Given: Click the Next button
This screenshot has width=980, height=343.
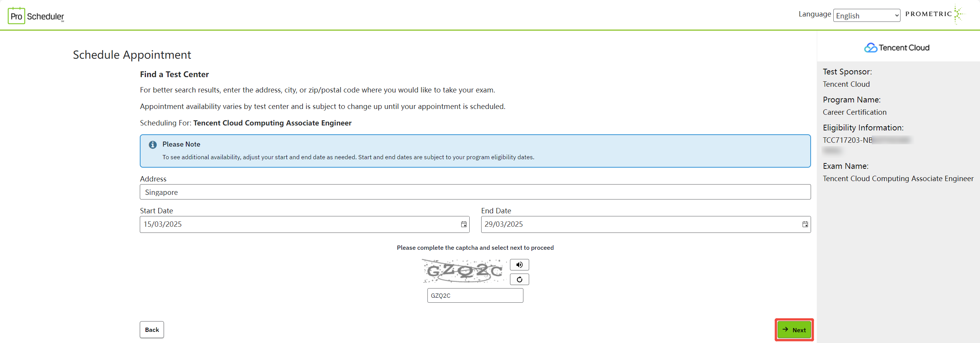Looking at the screenshot, I should point(794,330).
